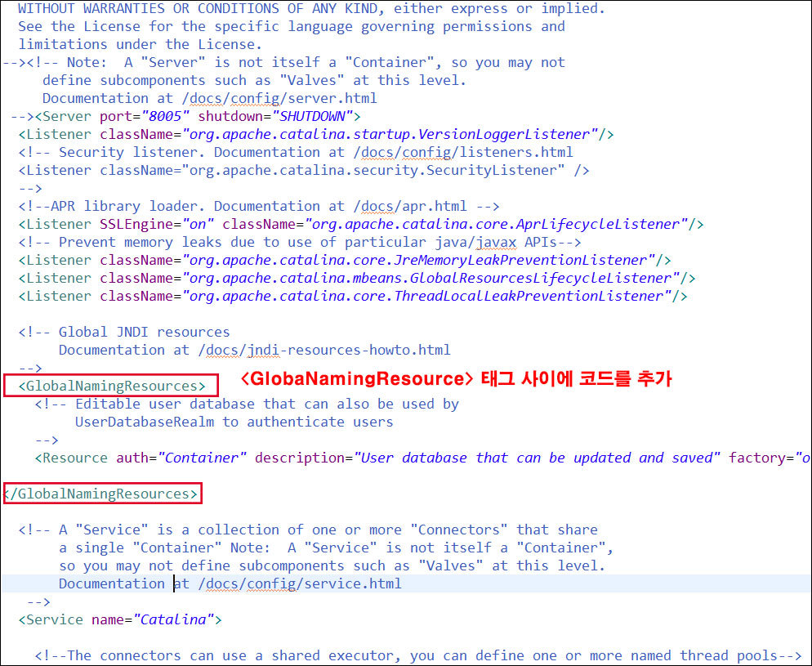Click the /docs/config/service.html path

[300, 583]
